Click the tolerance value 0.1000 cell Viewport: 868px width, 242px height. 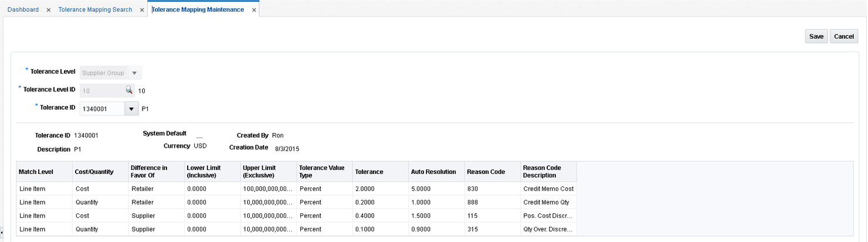[x=380, y=229]
